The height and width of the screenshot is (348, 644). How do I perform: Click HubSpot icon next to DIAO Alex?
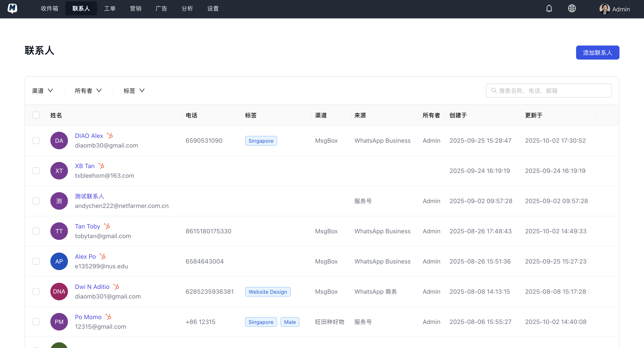(110, 136)
